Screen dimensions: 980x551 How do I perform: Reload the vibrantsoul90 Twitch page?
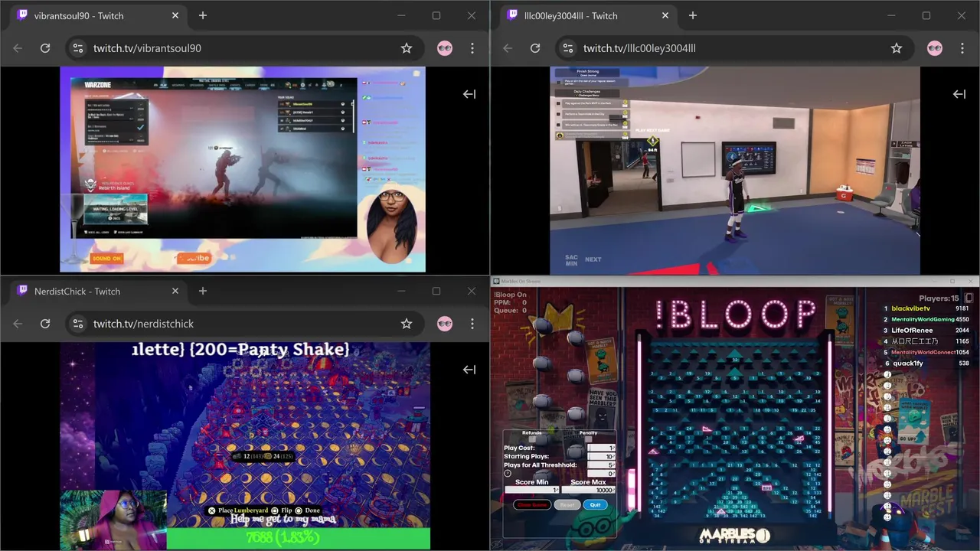coord(45,48)
